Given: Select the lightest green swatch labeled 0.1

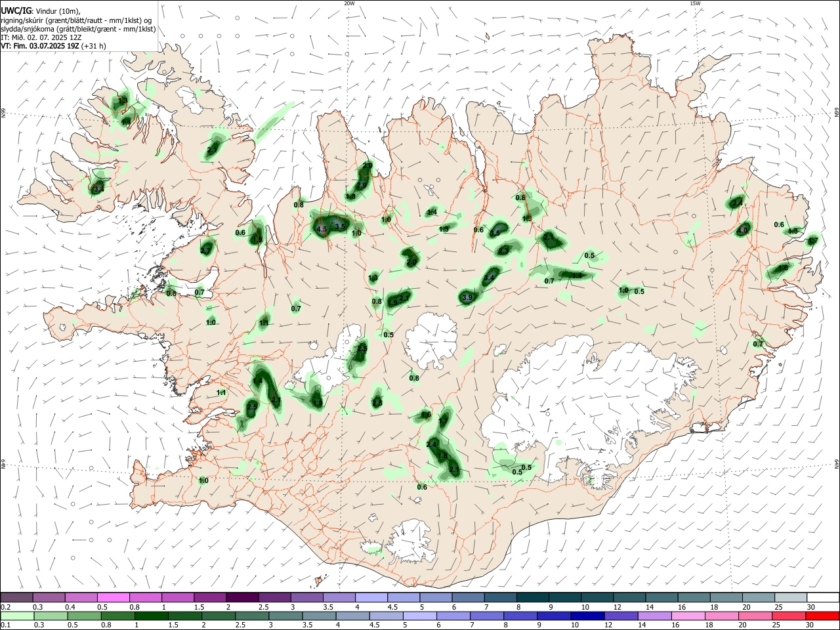Looking at the screenshot, I should [x=16, y=616].
